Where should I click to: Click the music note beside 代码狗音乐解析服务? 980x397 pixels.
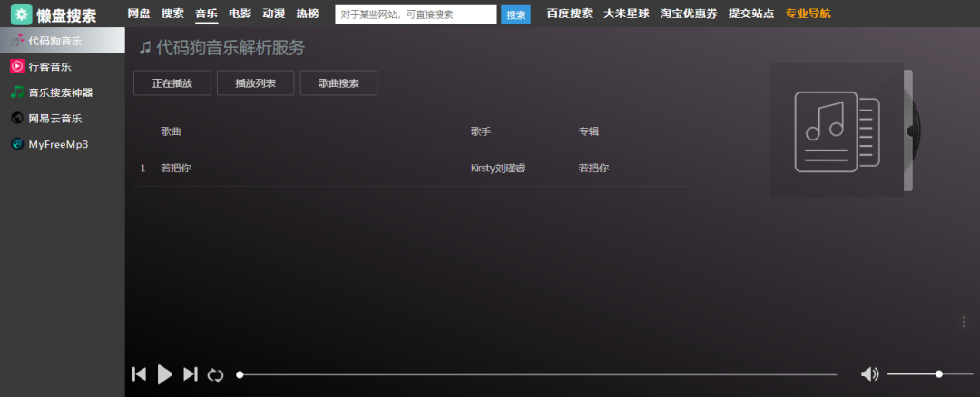pos(145,47)
